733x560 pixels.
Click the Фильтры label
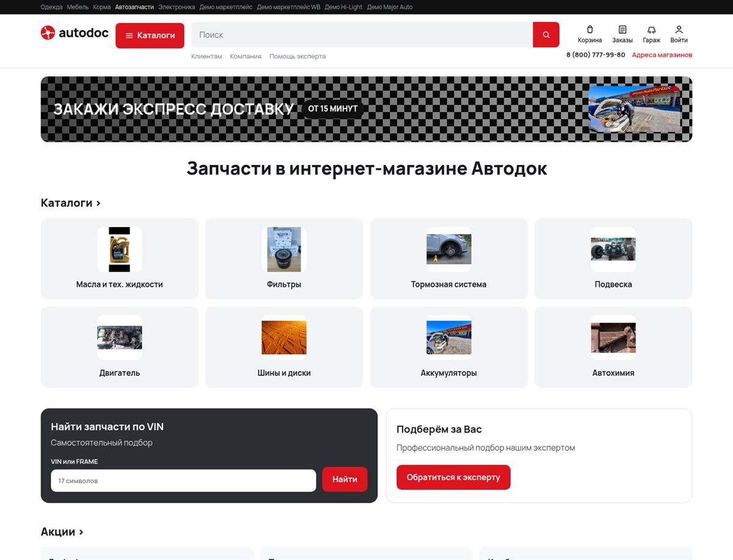[x=284, y=285]
